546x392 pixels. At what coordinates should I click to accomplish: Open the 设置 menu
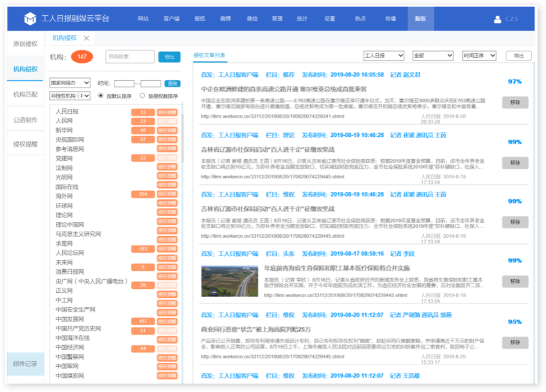pos(329,19)
